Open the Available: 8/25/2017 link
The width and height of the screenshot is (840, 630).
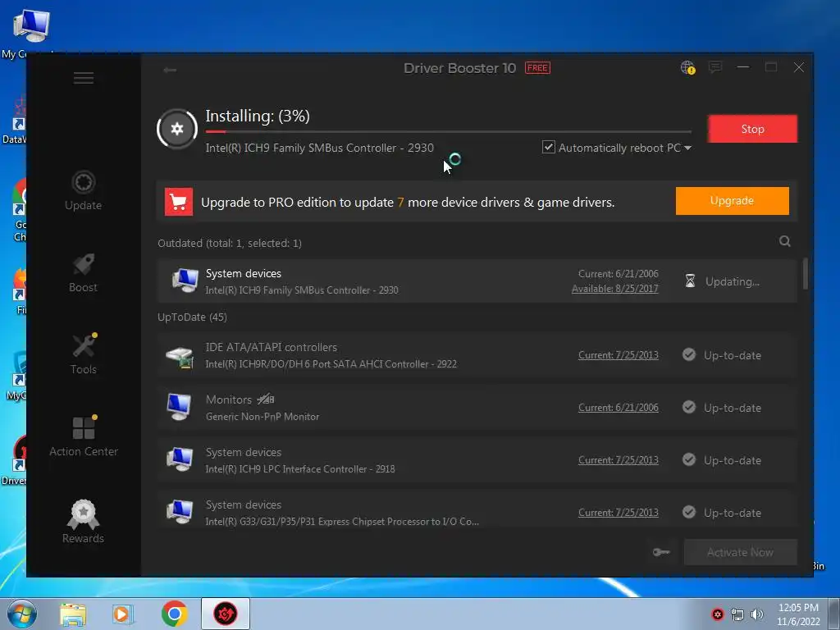tap(615, 289)
